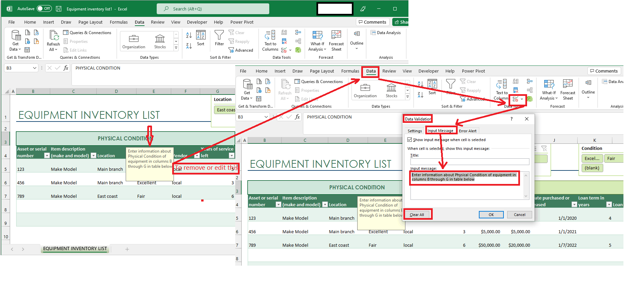This screenshot has height=295, width=644.
Task: Toggle the AutoSave switch
Action: click(44, 9)
